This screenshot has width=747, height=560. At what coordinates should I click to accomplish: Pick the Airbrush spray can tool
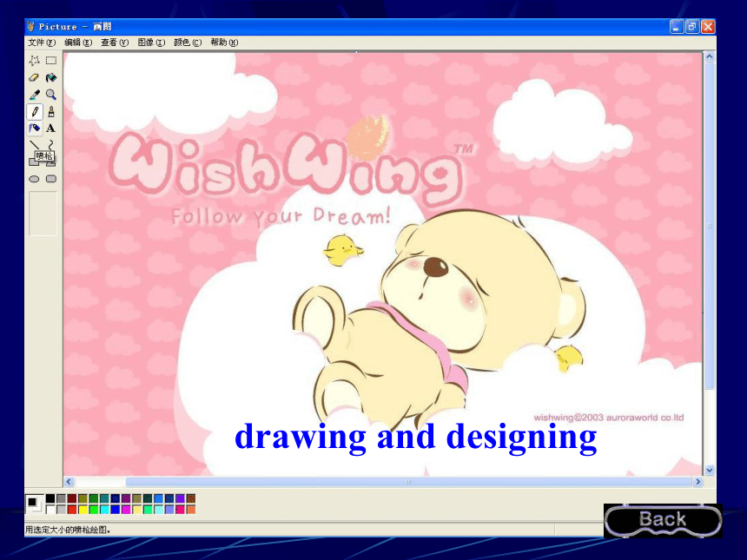[34, 128]
